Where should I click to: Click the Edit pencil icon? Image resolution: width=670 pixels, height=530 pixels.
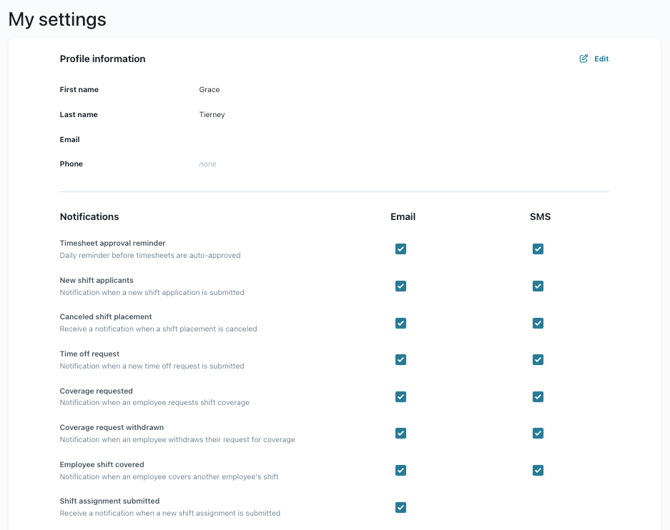click(584, 59)
